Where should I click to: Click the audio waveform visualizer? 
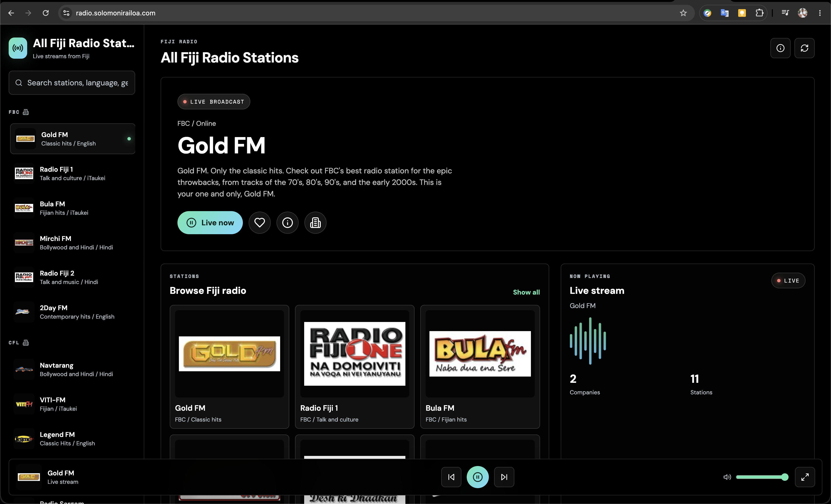click(x=588, y=341)
